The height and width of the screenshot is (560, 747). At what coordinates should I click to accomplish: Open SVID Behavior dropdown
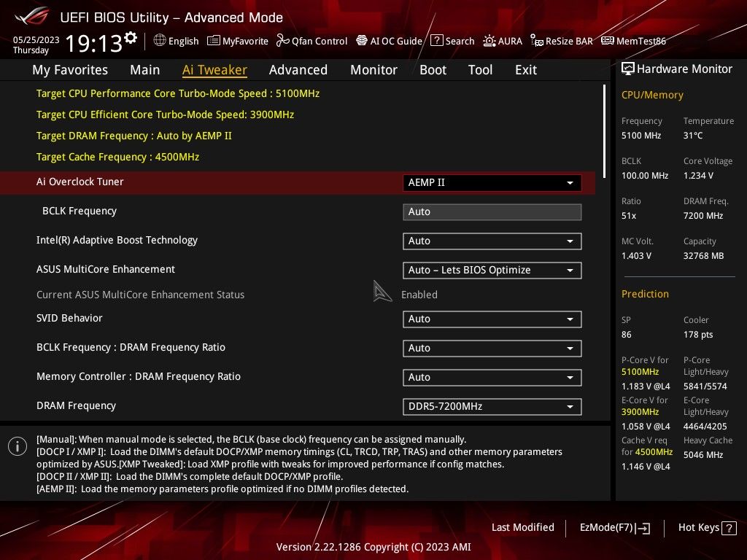(492, 319)
